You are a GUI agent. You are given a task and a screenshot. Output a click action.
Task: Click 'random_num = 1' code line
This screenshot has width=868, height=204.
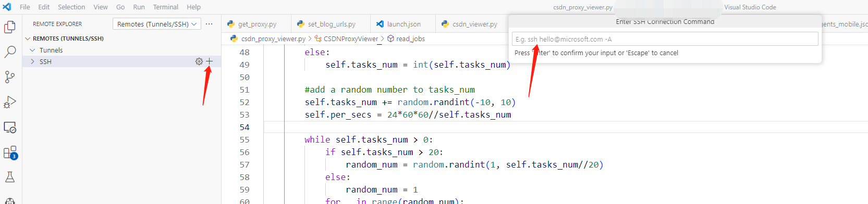tap(382, 189)
